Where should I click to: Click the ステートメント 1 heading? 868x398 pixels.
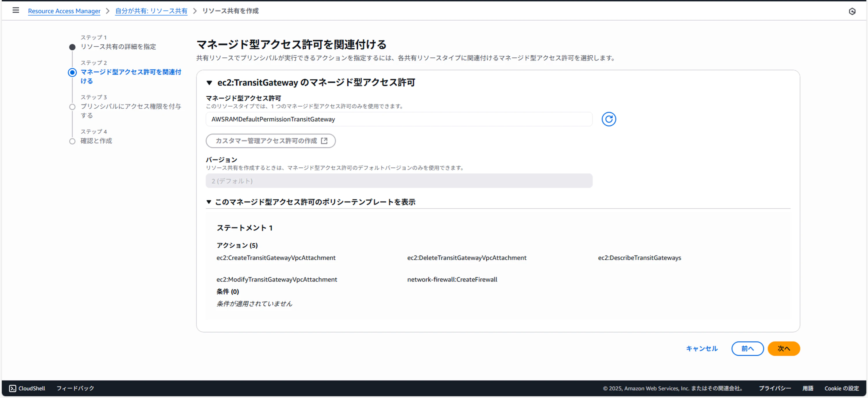pos(244,228)
